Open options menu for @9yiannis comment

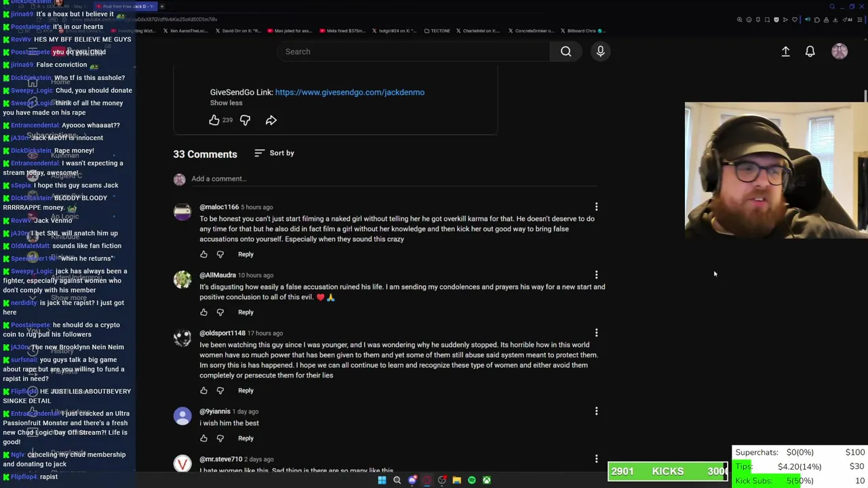click(596, 411)
